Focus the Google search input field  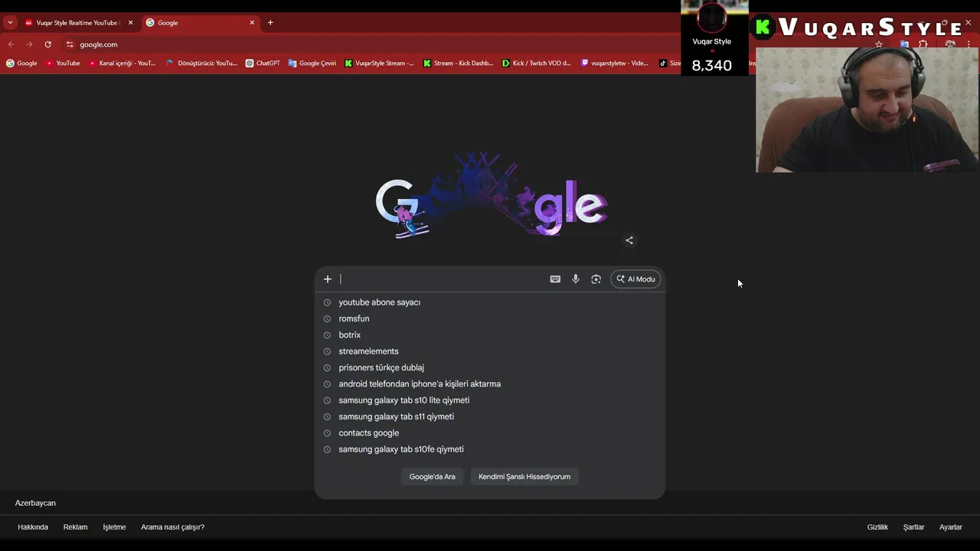[x=443, y=279]
